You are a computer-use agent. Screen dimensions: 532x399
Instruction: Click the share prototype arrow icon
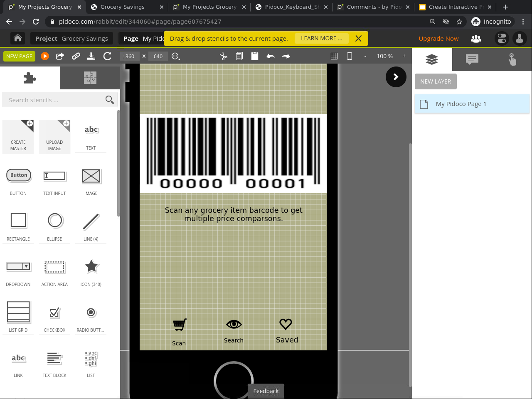(x=60, y=56)
